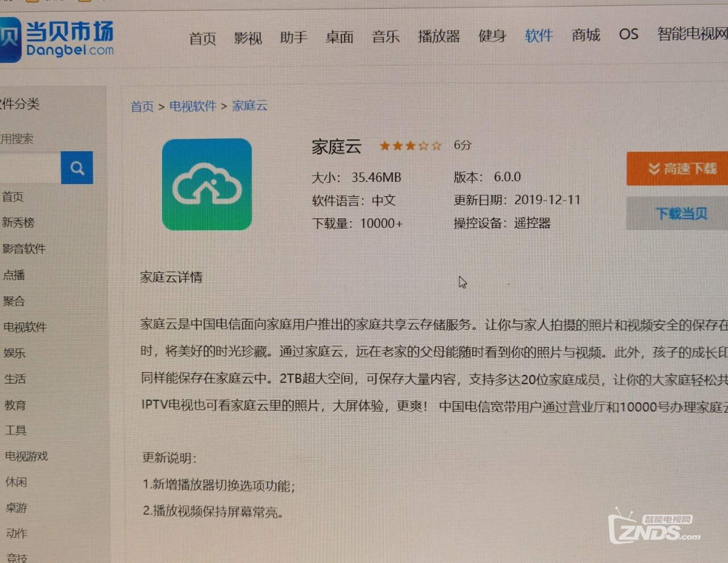Click the search magnifier button
Screen dimensions: 728x563
click(x=77, y=168)
